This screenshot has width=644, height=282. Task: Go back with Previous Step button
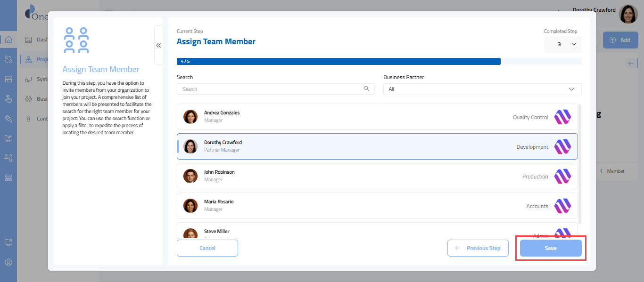[478, 248]
